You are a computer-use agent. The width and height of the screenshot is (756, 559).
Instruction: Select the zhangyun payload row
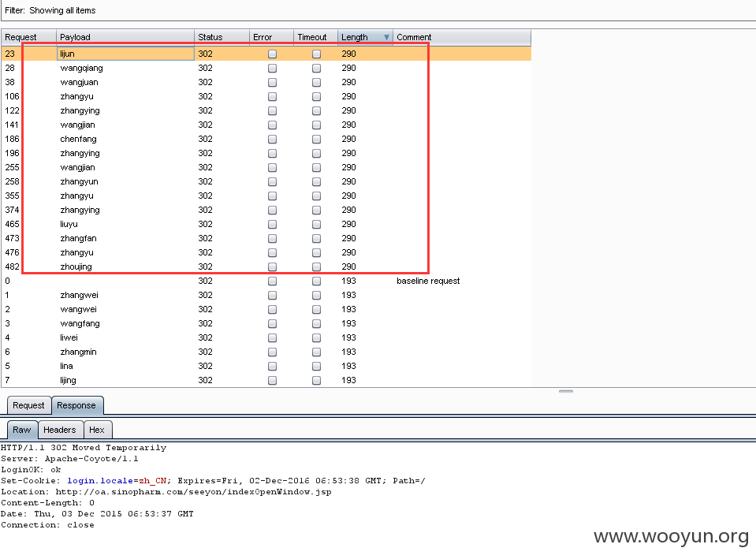point(266,182)
